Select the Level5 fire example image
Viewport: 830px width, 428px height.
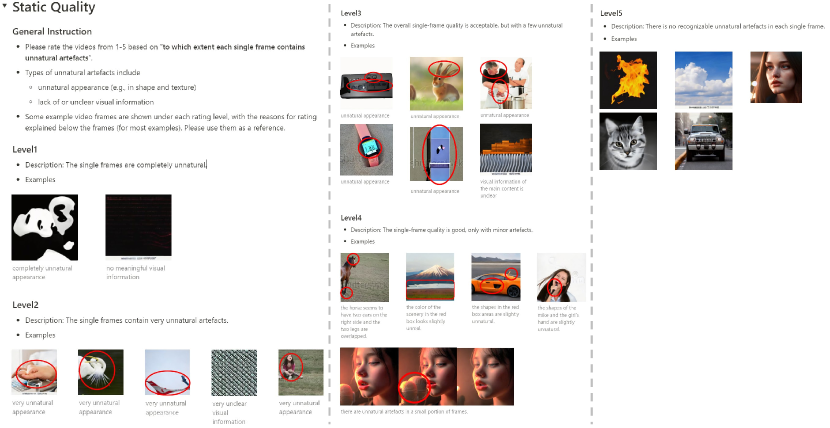[628, 80]
